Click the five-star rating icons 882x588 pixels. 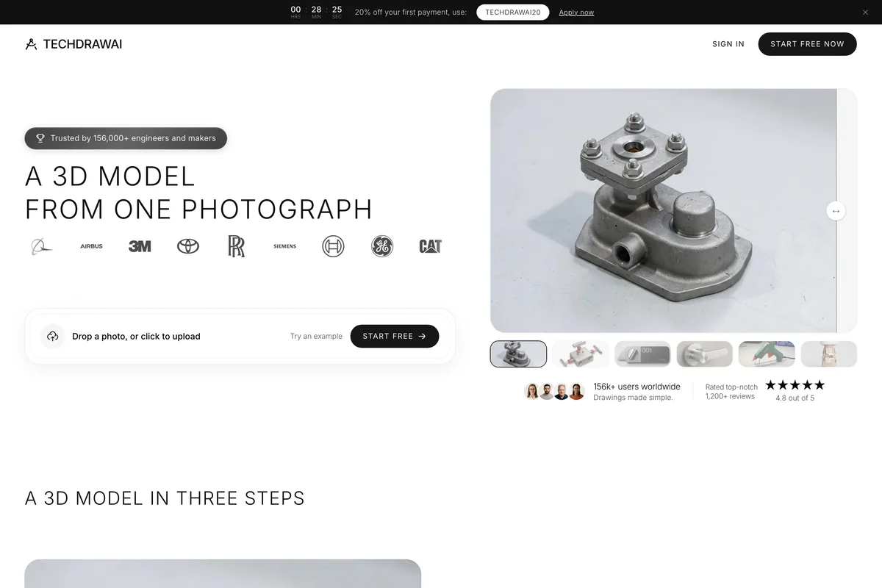tap(795, 385)
